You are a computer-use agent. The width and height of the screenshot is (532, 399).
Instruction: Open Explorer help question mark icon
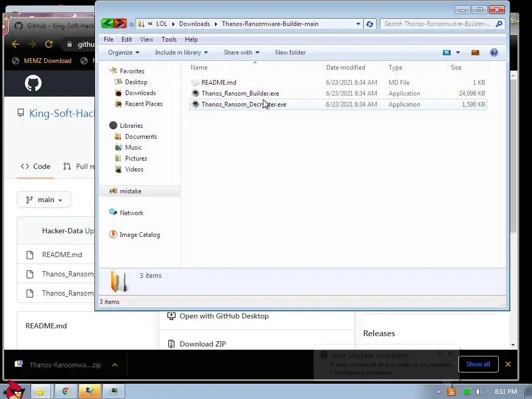(494, 52)
